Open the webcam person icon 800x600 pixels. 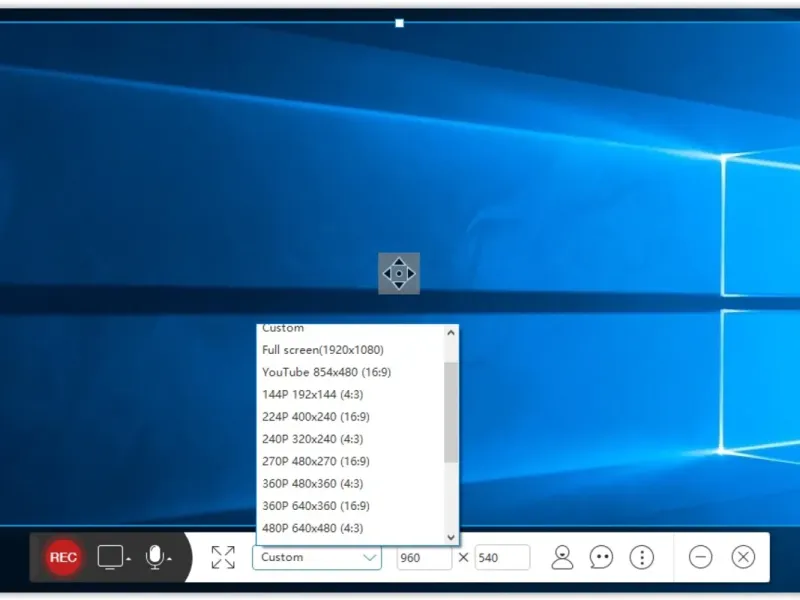click(x=562, y=557)
